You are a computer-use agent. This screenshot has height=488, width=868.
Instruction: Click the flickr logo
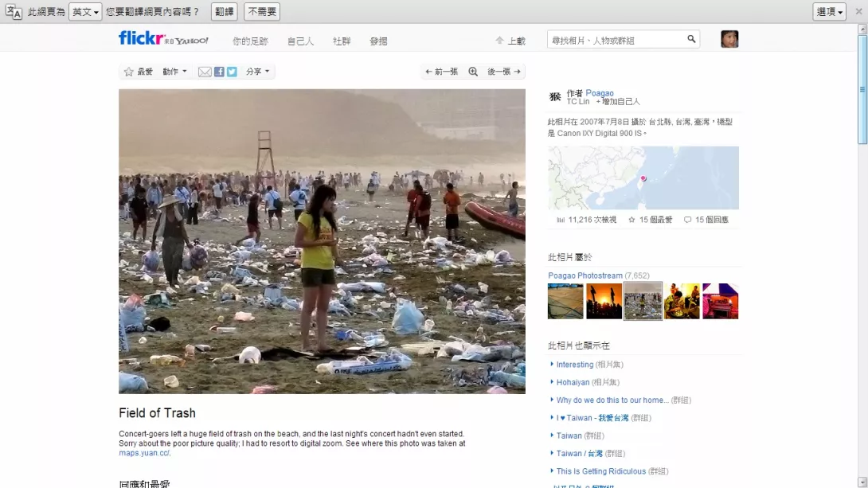pos(142,38)
